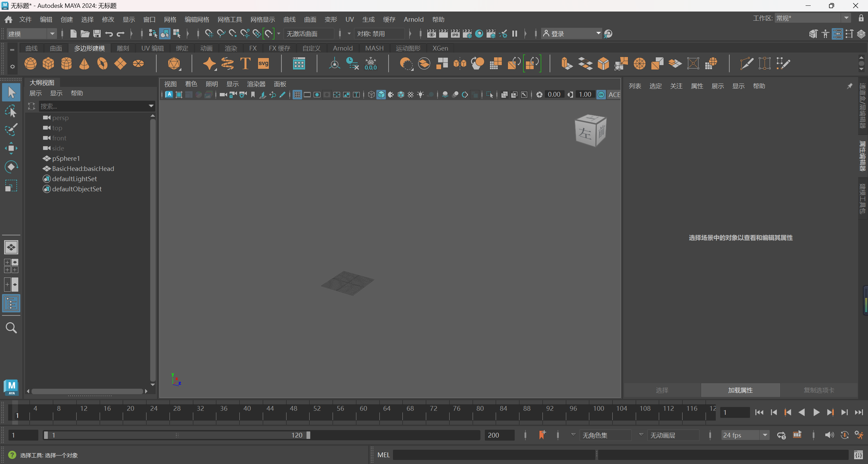The height and width of the screenshot is (464, 868).
Task: Open the viewport 着色 menu
Action: point(191,84)
